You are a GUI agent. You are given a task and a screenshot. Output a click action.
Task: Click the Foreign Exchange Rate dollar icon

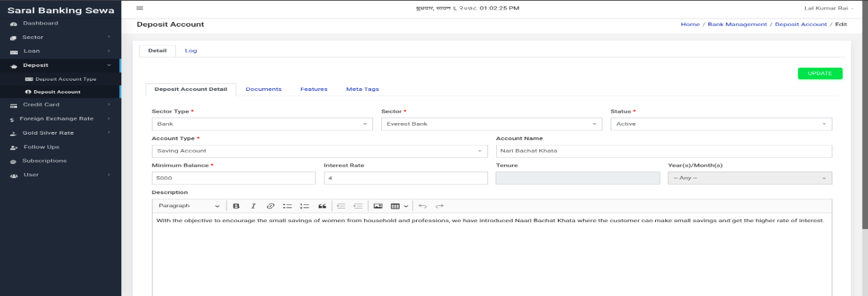click(x=13, y=119)
